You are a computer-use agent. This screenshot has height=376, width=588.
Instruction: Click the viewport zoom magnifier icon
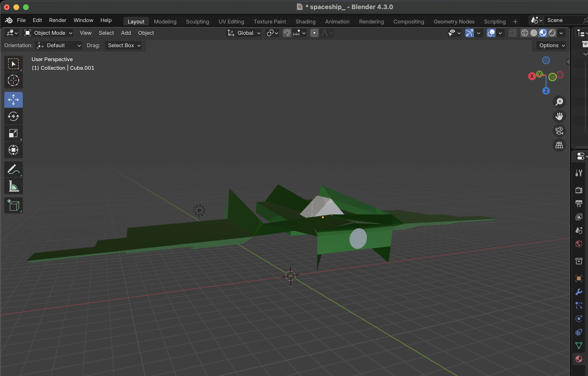tap(559, 102)
